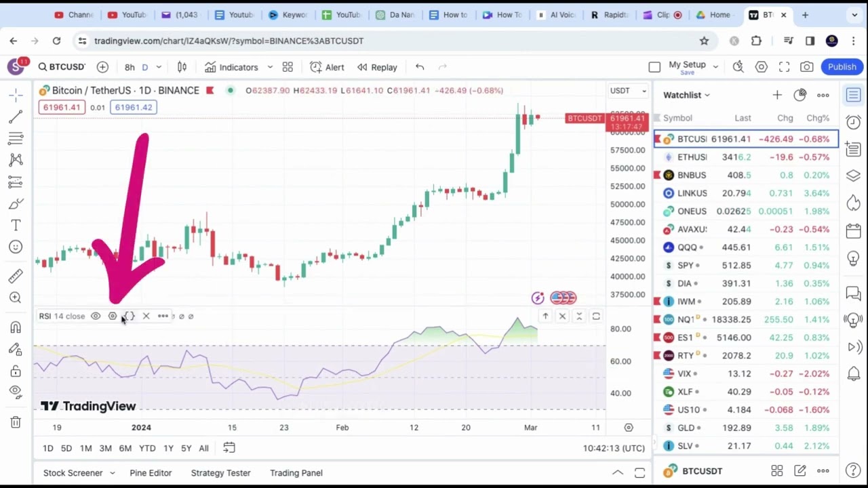Open go to date calendar

[229, 448]
